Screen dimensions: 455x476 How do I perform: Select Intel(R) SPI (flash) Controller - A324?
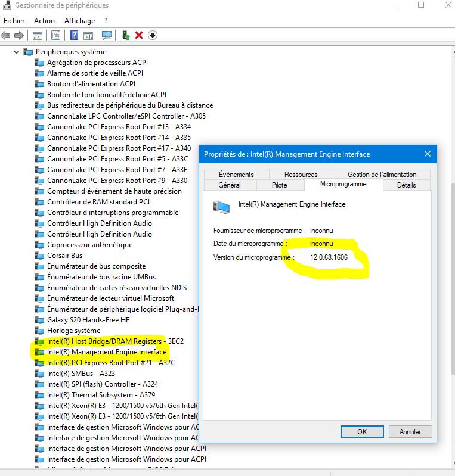[x=103, y=384]
